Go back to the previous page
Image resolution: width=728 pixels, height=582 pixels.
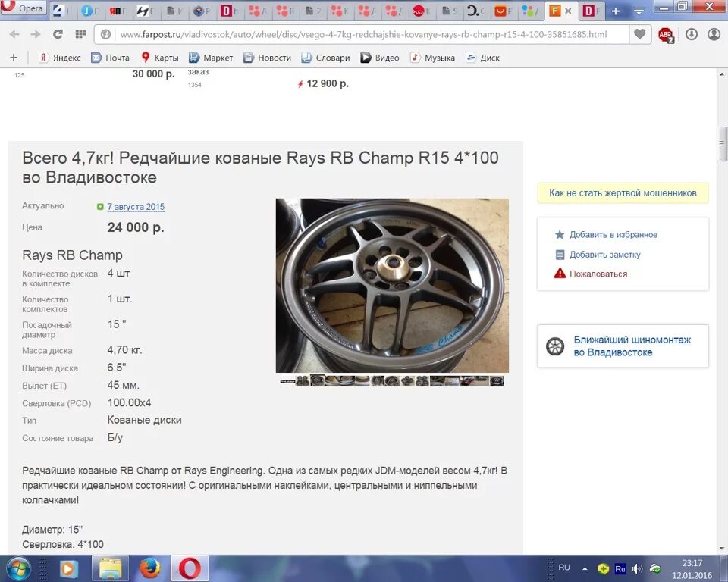[14, 34]
